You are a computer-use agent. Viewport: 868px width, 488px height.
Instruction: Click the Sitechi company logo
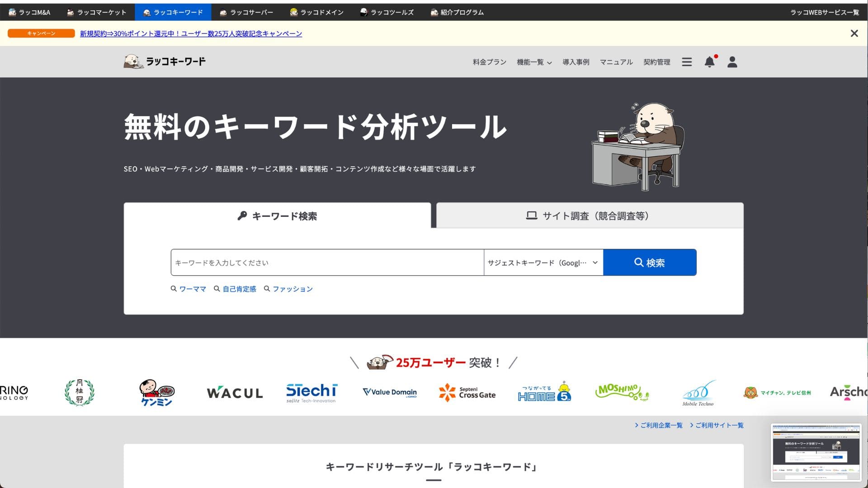(312, 393)
